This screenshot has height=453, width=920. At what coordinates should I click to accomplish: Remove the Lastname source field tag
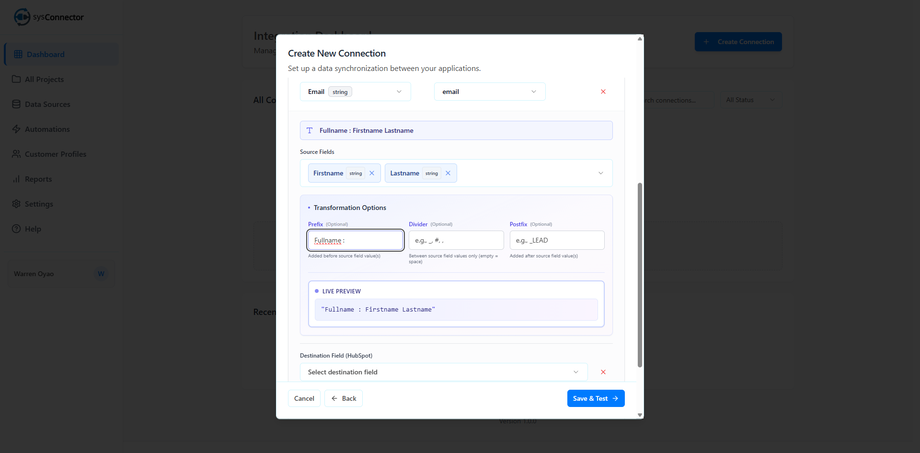click(x=448, y=173)
